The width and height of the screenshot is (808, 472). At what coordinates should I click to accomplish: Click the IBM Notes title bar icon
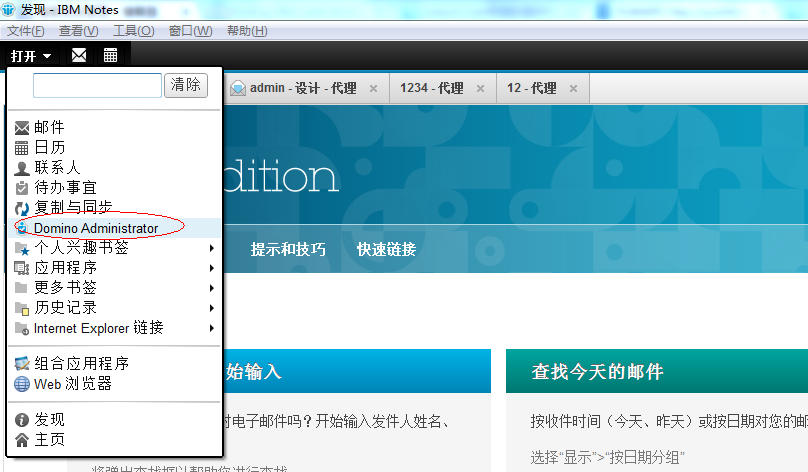click(8, 9)
